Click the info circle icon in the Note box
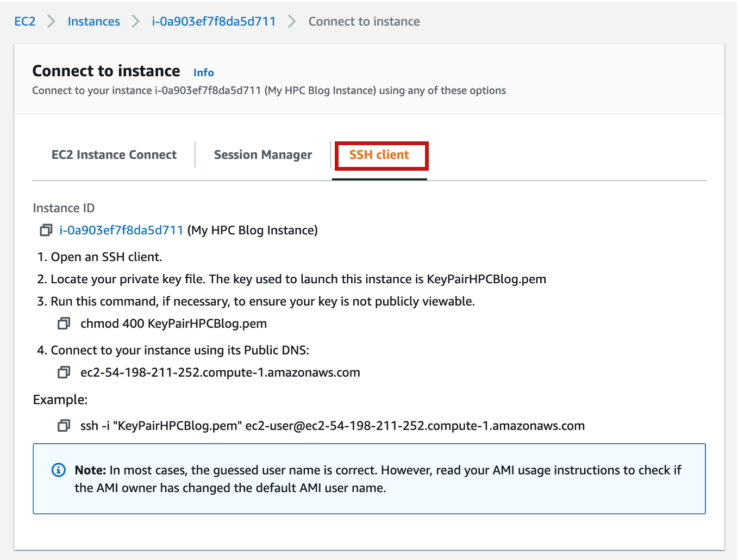This screenshot has height=560, width=738. tap(58, 470)
